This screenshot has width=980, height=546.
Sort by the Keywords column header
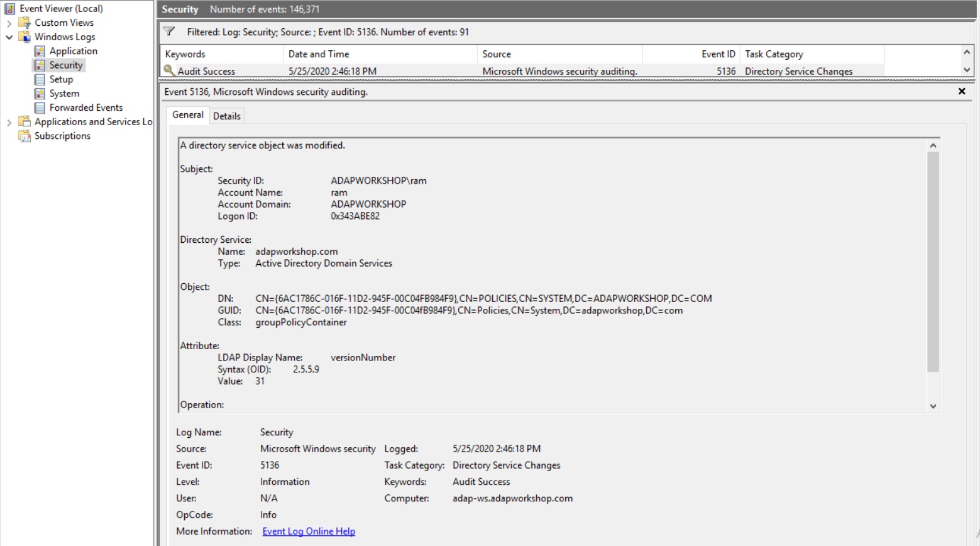coord(221,54)
